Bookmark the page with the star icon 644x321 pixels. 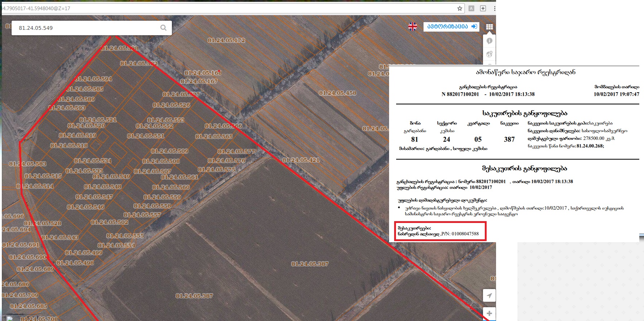460,8
